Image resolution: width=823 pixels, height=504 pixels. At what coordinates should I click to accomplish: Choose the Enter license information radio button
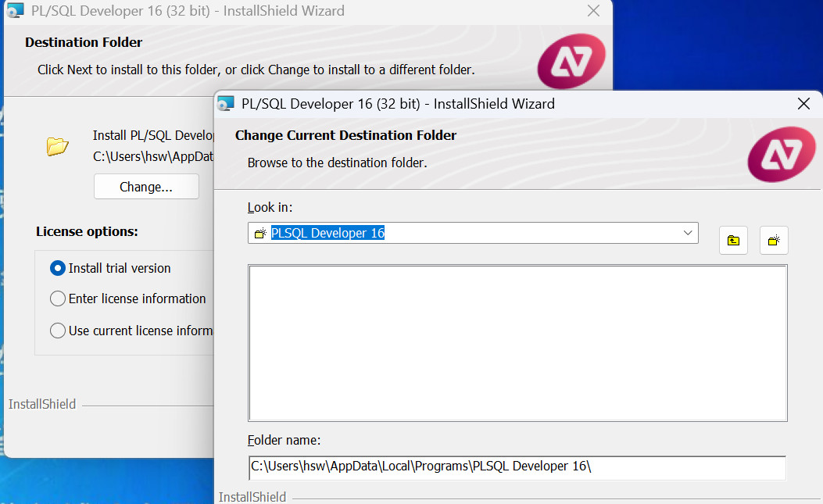coord(58,298)
